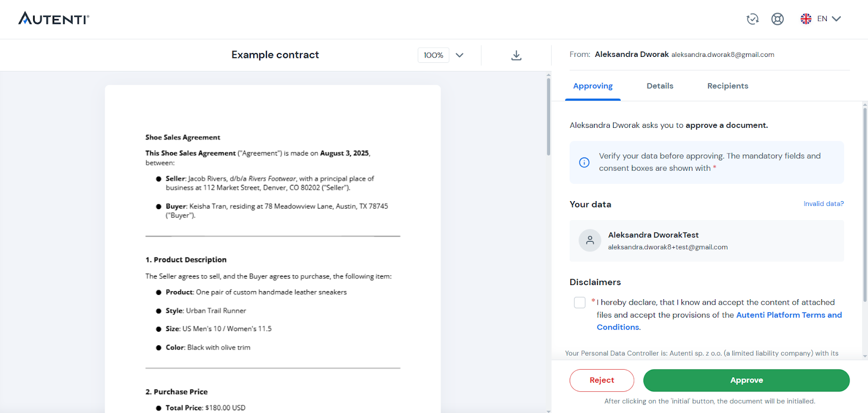Expand the zoom level chevron
The width and height of the screenshot is (868, 413).
tap(459, 55)
